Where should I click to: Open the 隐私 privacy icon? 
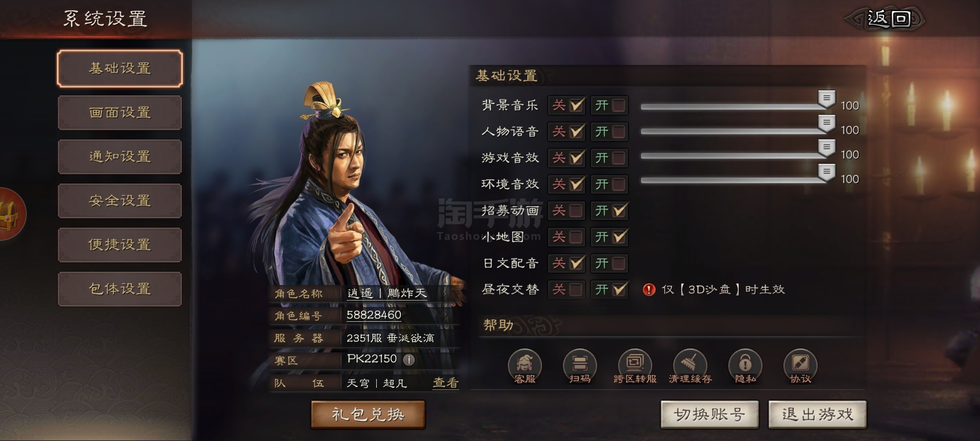point(745,366)
